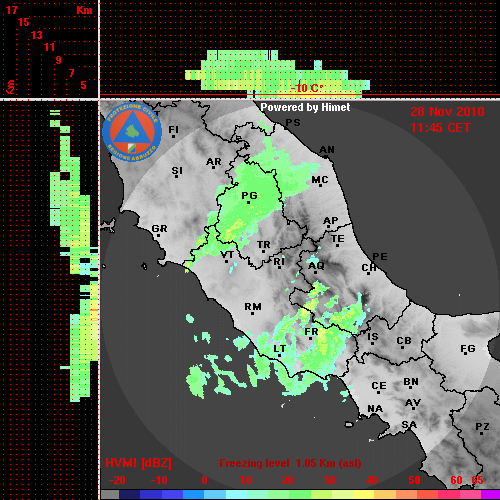Click the 'HVMI [dBZ]' legend title
The image size is (500, 500).
click(138, 463)
